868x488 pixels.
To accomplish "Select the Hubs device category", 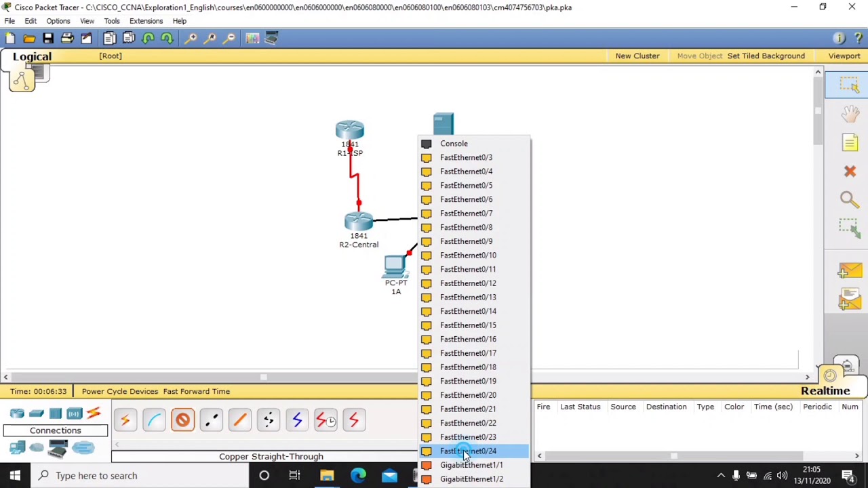I will (56, 413).
